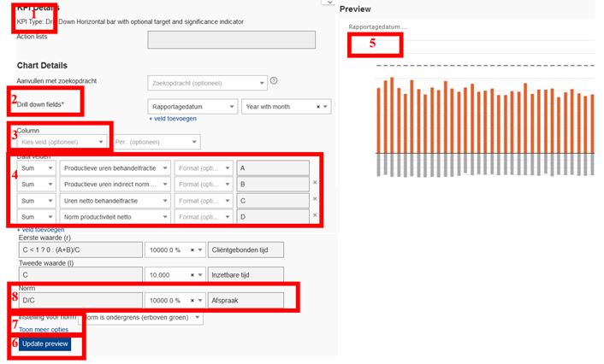This screenshot has width=604, height=364.
Task: Click the + veld toevoegen link under drill down
Action: [172, 119]
